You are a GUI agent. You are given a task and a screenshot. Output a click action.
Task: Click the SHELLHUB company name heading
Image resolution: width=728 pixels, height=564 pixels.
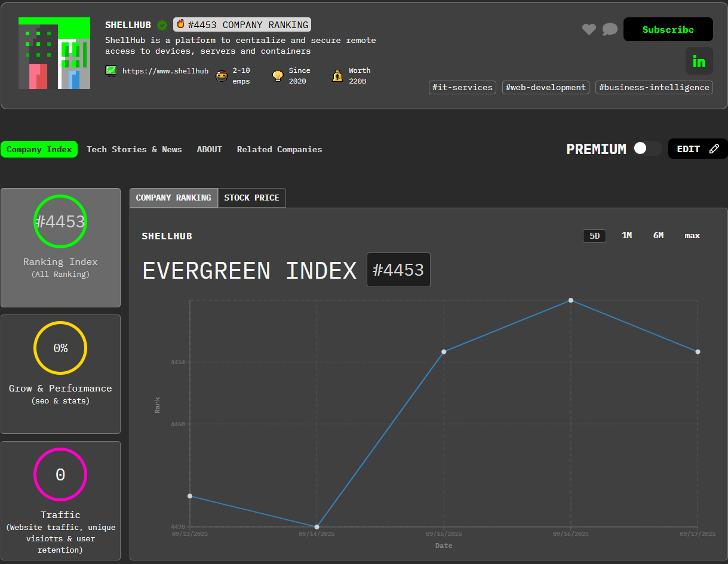[x=128, y=25]
